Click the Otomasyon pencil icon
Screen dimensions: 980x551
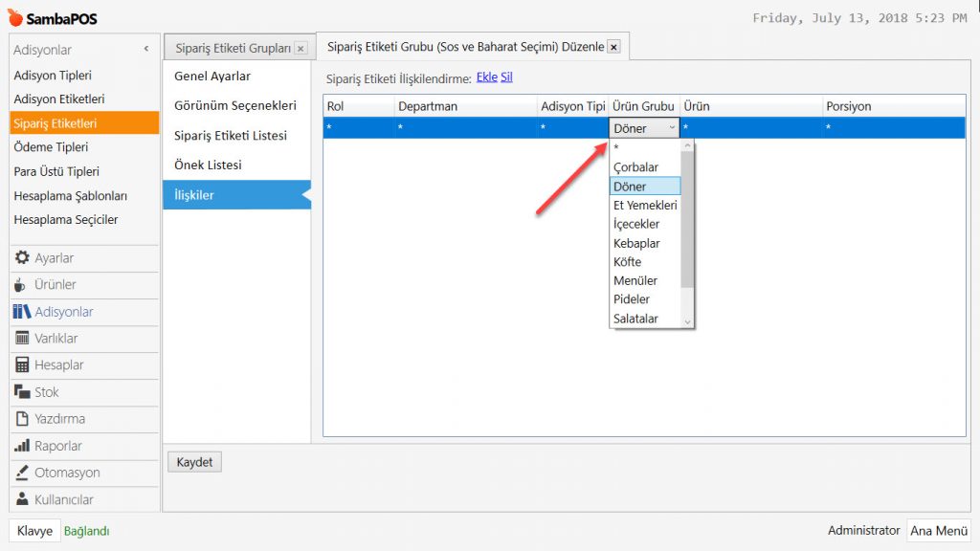tap(22, 473)
